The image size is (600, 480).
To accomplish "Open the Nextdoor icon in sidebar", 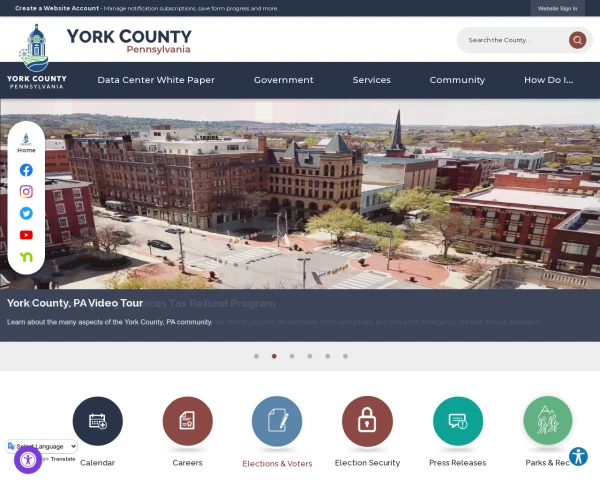I will (26, 257).
